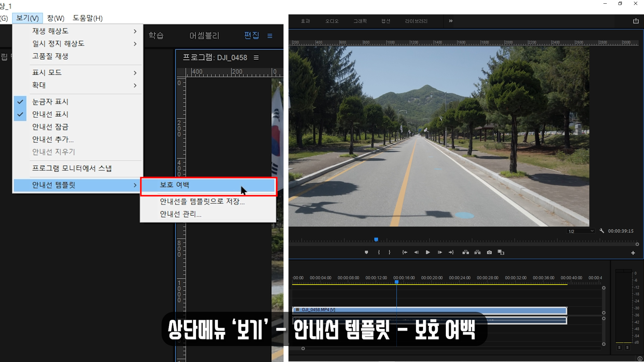Open the 1/2 playback resolution dropdown
The image size is (644, 362).
[581, 231]
